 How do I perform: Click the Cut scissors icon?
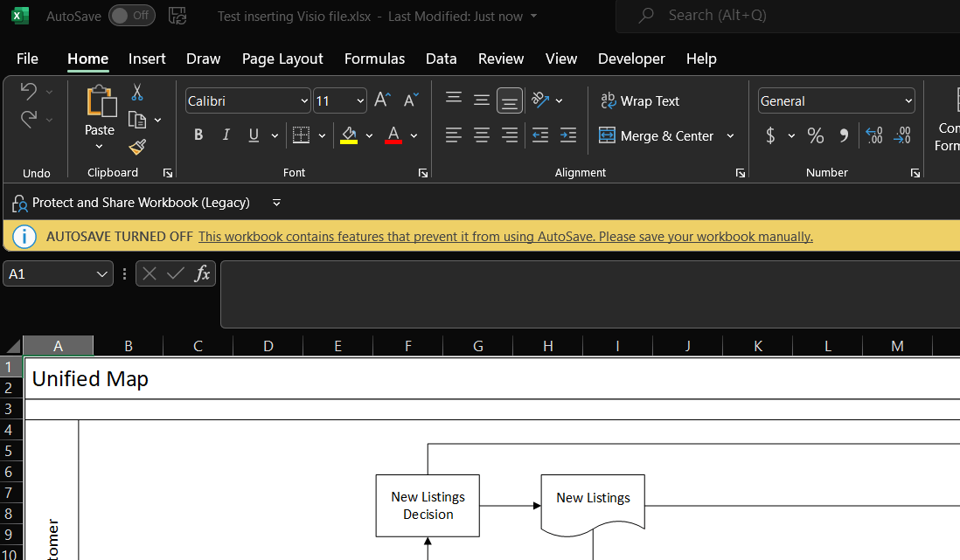[137, 93]
